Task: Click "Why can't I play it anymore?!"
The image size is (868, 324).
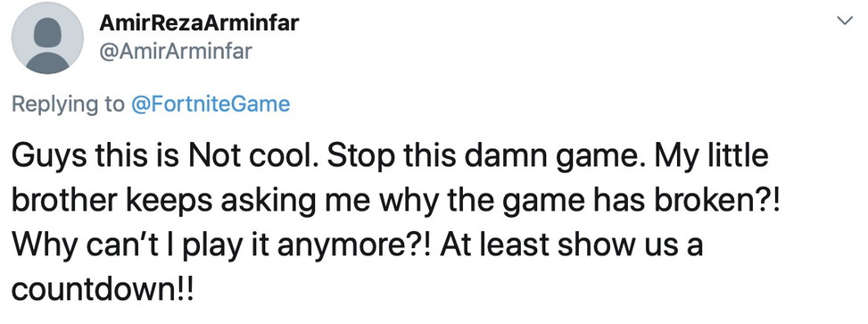Action: click(x=221, y=246)
